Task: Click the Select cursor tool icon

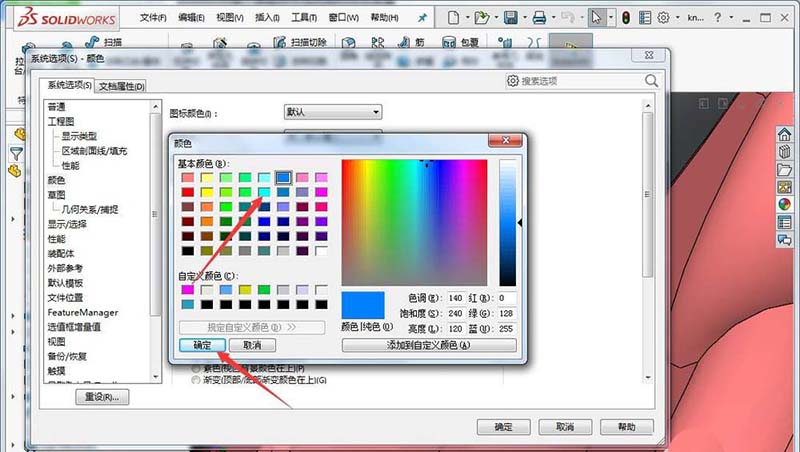Action: point(596,18)
